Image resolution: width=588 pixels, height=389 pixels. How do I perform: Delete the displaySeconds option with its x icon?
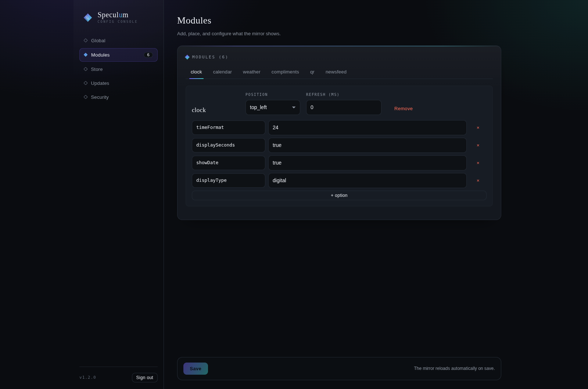coord(478,145)
